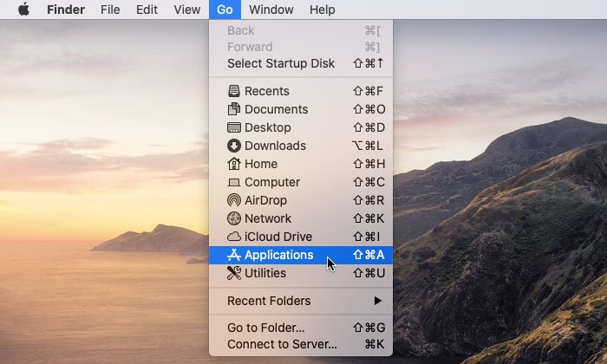The height and width of the screenshot is (364, 607).
Task: Open the File menu
Action: [110, 10]
